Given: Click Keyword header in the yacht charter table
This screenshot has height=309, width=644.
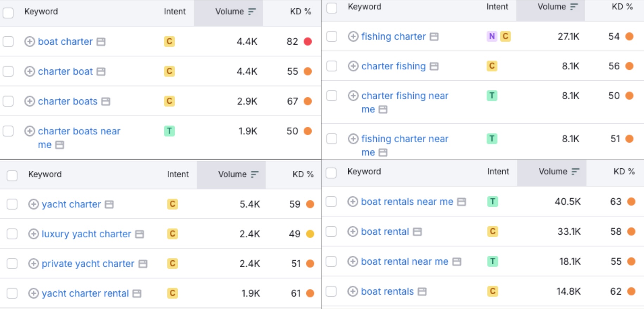Looking at the screenshot, I should click(45, 174).
